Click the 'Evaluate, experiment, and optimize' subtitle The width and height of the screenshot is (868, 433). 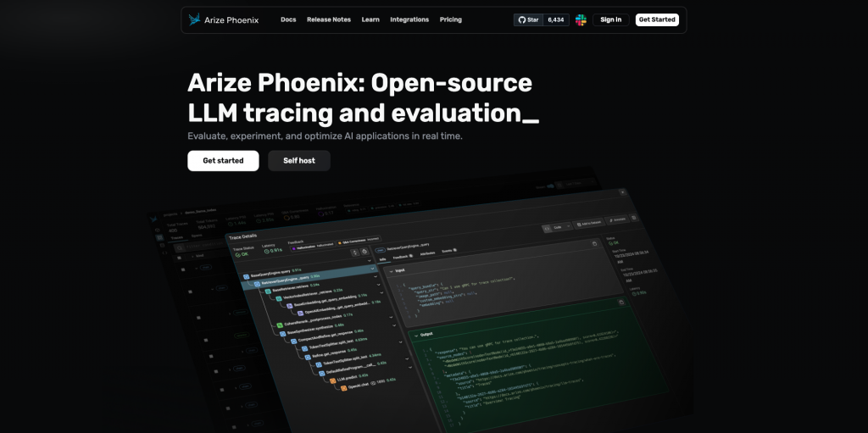pyautogui.click(x=325, y=136)
